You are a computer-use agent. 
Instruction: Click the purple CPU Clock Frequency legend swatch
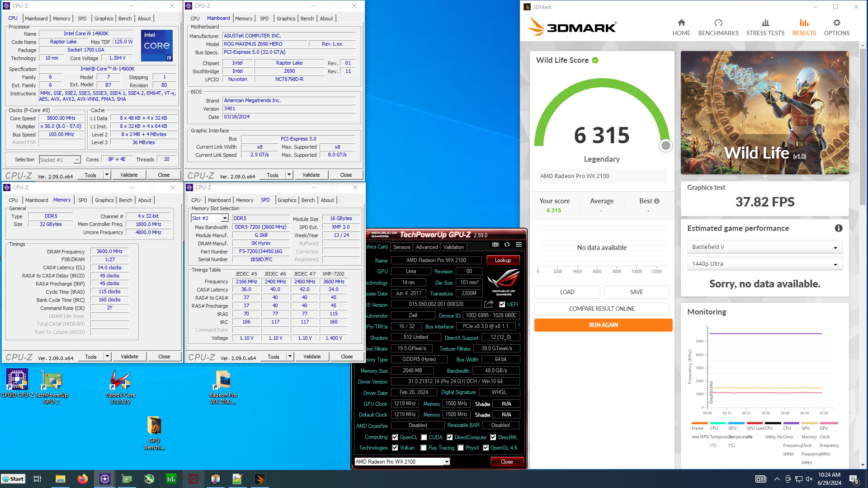[x=791, y=423]
